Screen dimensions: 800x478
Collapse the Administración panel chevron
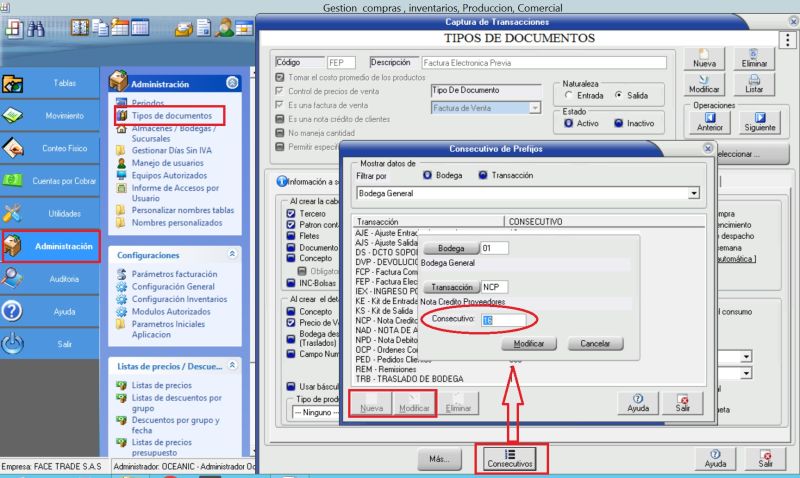pyautogui.click(x=232, y=83)
